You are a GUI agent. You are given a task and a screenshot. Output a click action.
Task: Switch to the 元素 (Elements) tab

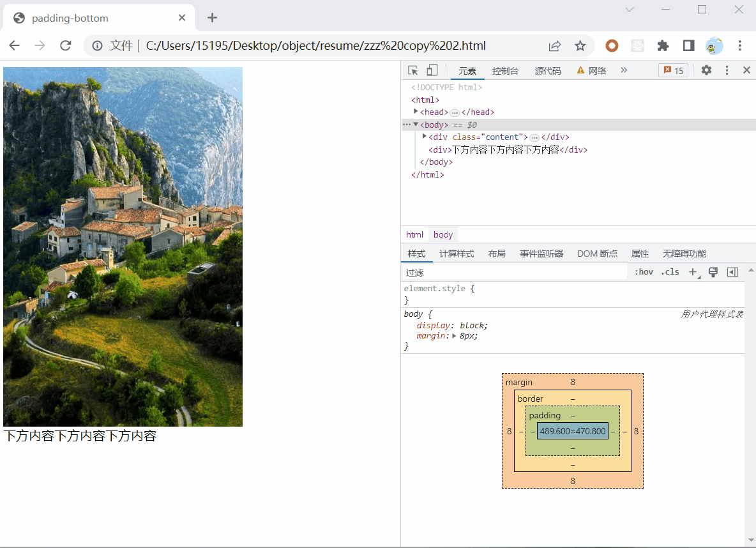(x=467, y=71)
